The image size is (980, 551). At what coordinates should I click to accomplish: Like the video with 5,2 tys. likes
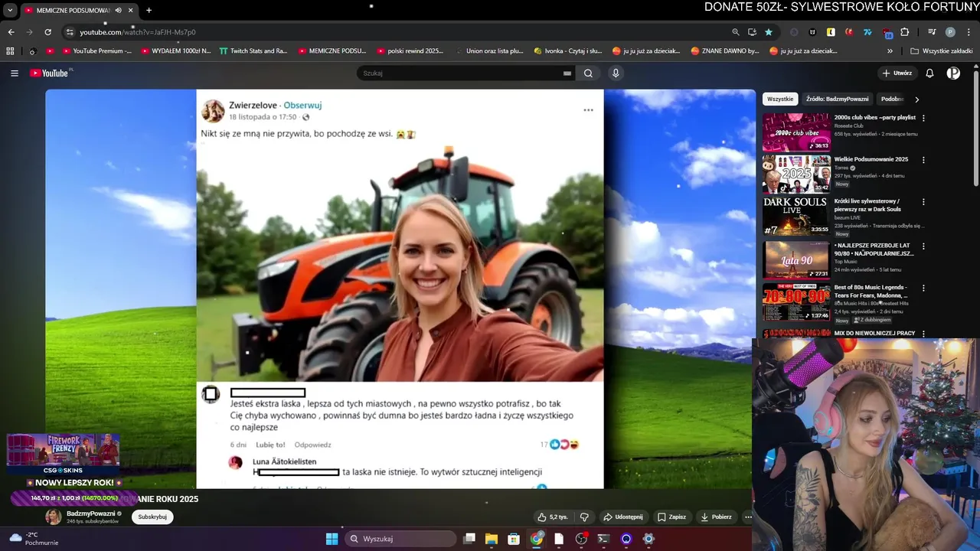pyautogui.click(x=553, y=517)
